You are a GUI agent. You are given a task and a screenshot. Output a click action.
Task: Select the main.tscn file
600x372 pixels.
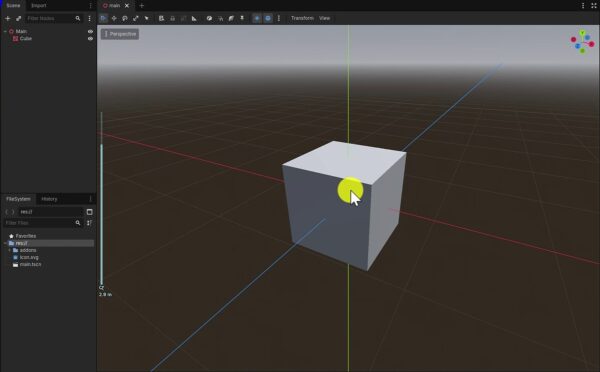(30, 264)
